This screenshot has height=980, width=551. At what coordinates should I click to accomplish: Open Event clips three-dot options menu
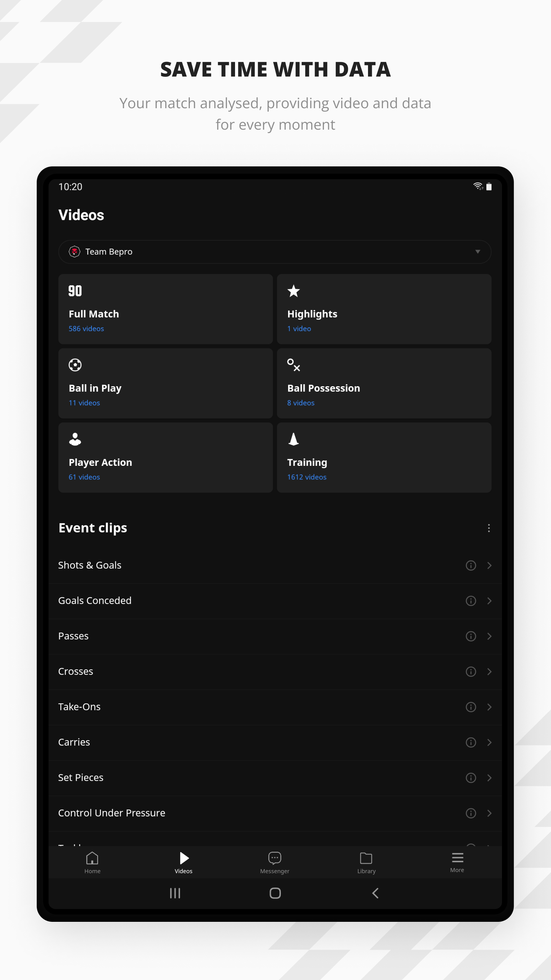click(489, 528)
